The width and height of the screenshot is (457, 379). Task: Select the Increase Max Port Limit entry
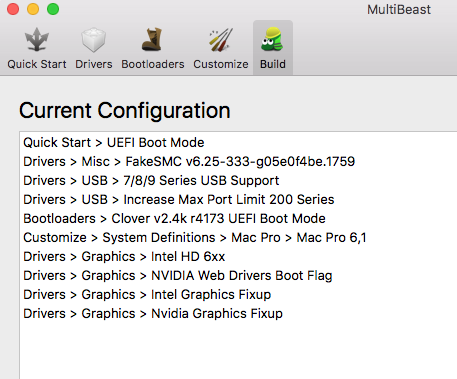(179, 200)
